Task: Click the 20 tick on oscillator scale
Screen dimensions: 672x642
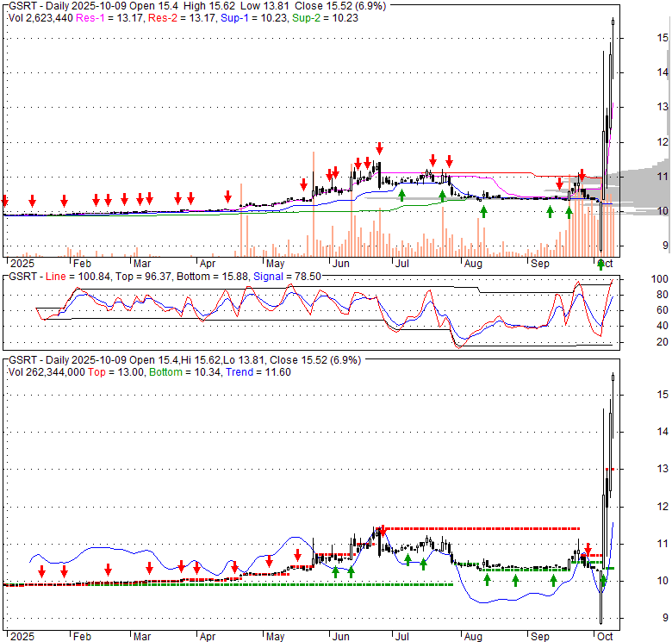Action: tap(663, 341)
